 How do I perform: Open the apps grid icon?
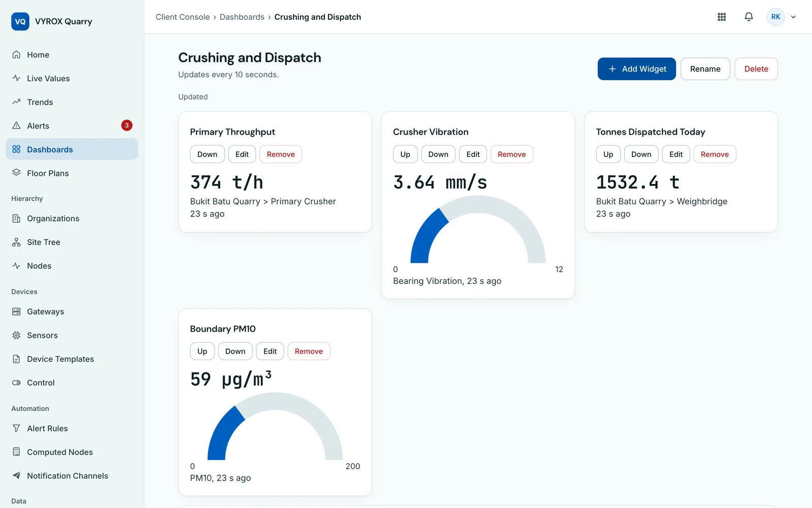point(722,17)
